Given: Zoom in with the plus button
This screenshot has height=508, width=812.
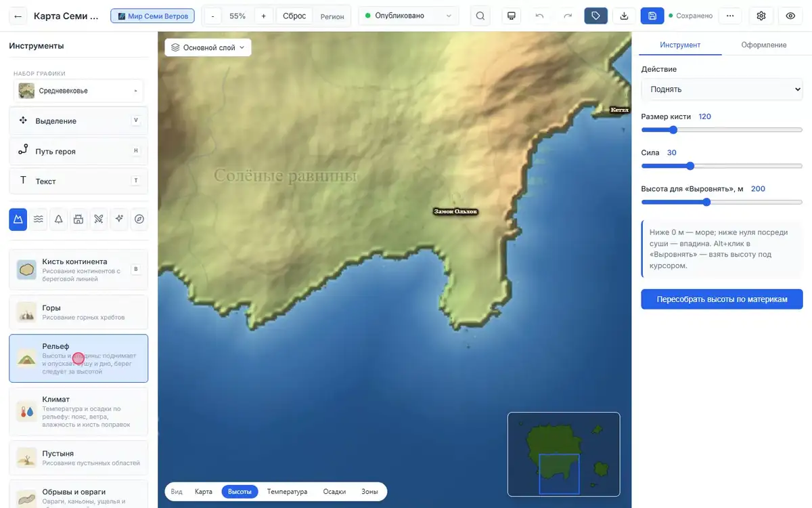Looking at the screenshot, I should click(263, 16).
